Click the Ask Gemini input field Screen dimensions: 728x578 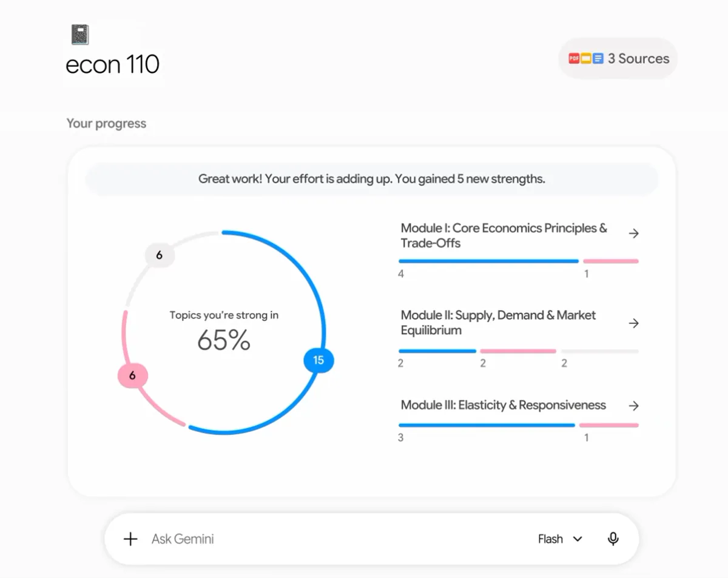click(340, 539)
